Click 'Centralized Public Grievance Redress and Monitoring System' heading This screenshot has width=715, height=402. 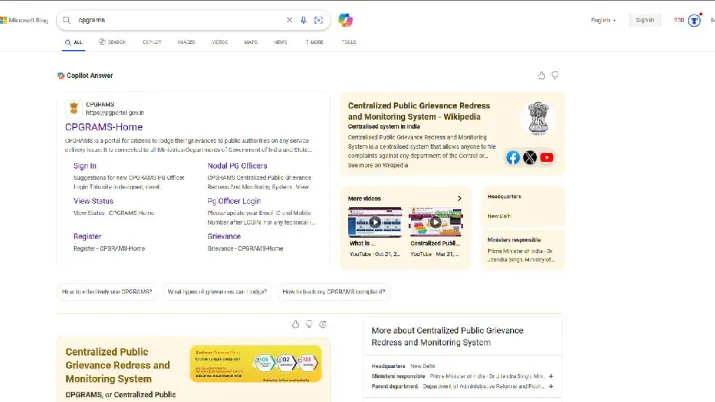[x=118, y=365]
